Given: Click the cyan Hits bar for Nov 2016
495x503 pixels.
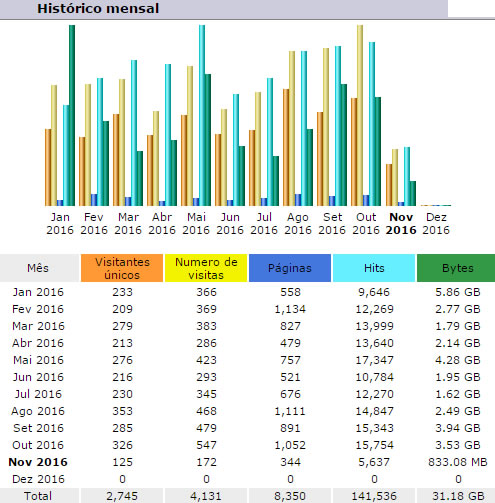Looking at the screenshot, I should point(407,176).
